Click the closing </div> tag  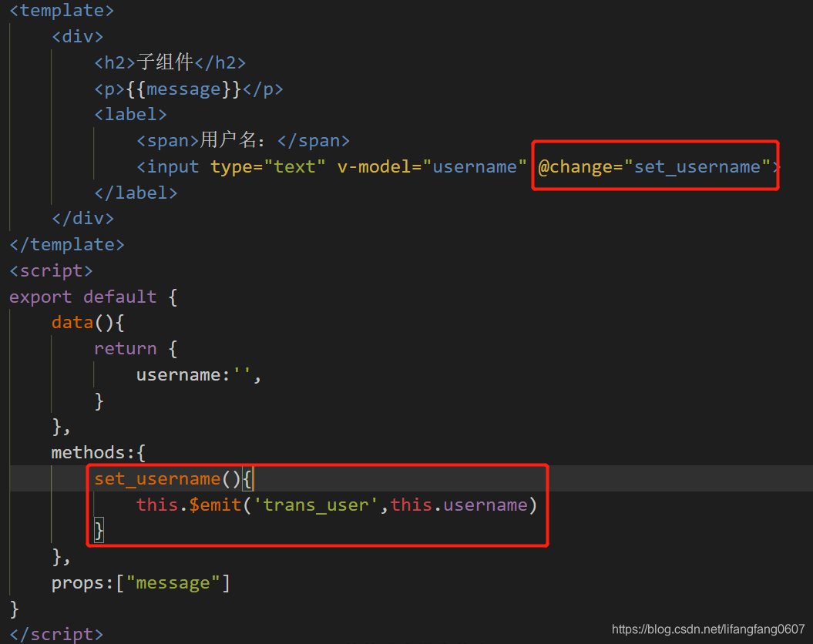coord(83,219)
